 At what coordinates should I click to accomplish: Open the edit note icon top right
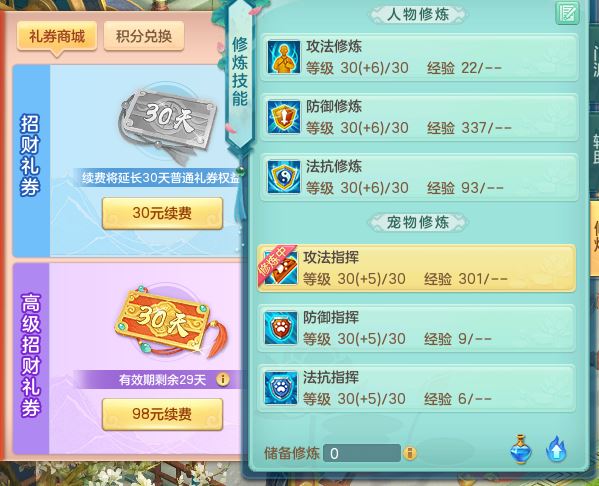[567, 13]
